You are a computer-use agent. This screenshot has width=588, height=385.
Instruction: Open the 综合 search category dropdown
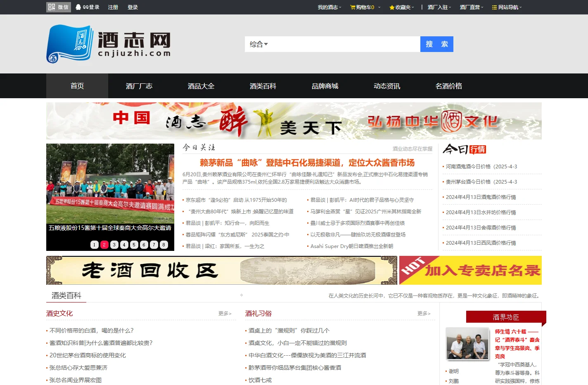click(x=258, y=44)
